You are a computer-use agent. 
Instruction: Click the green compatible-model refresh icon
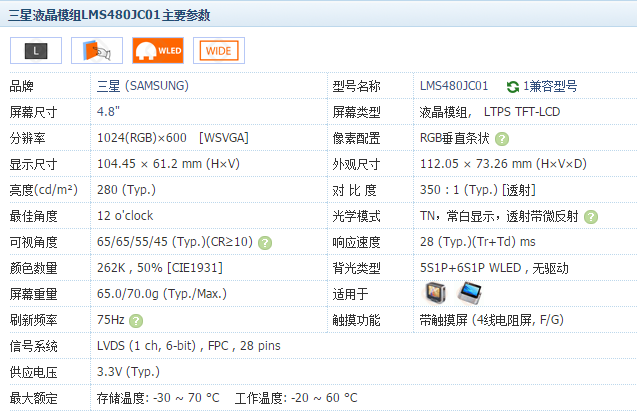tap(513, 87)
